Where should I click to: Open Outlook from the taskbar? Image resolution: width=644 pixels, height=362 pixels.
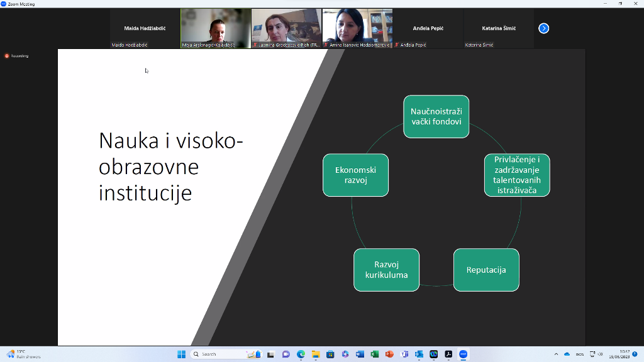coord(419,354)
